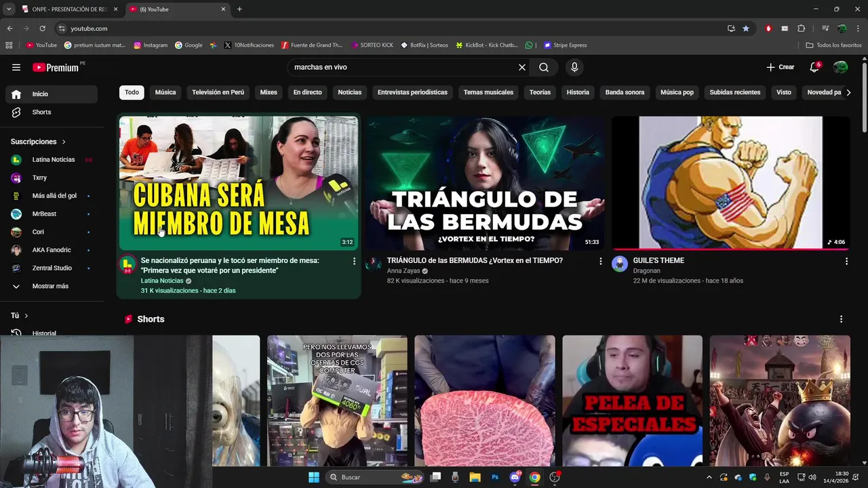Open Discord from the taskbar
The width and height of the screenshot is (868, 488).
coord(515,477)
